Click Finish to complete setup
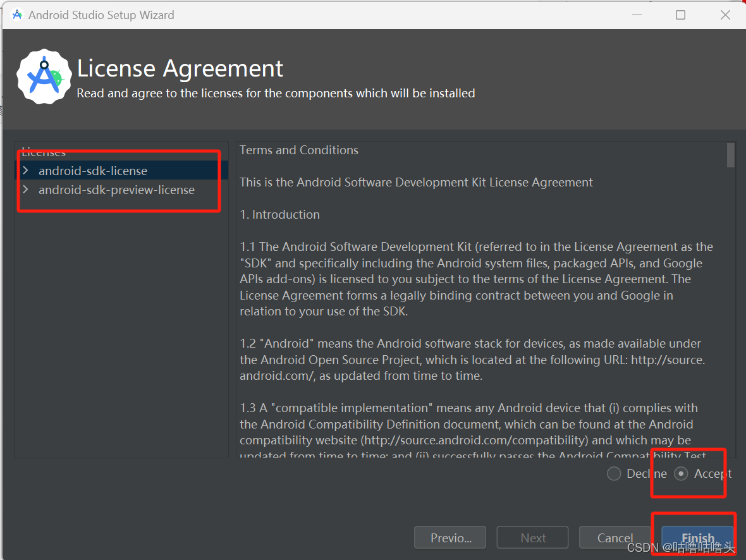This screenshot has width=746, height=560. [697, 538]
